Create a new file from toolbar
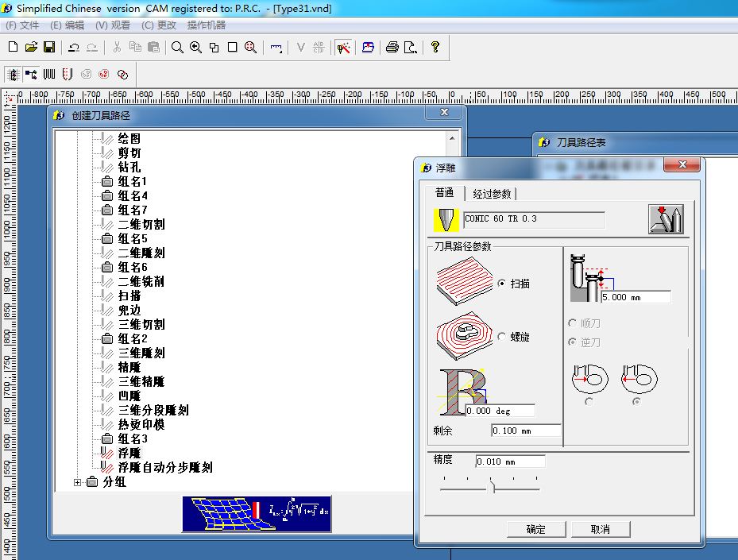 (14, 47)
